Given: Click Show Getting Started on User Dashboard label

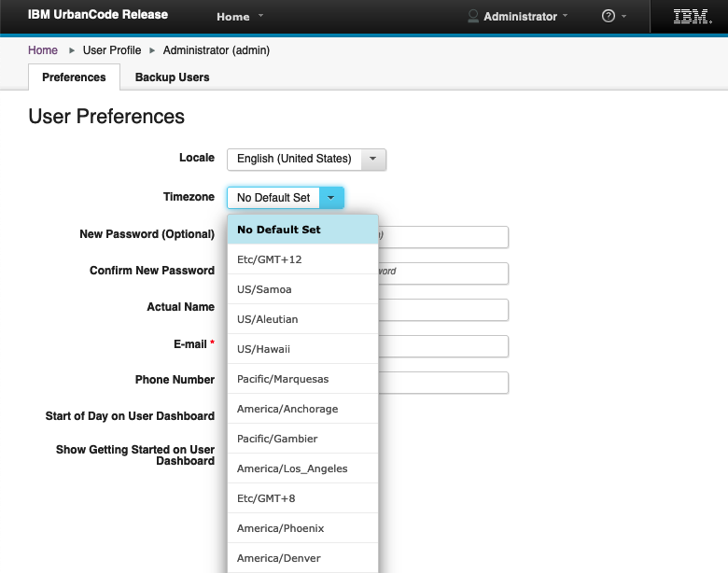Looking at the screenshot, I should (135, 455).
